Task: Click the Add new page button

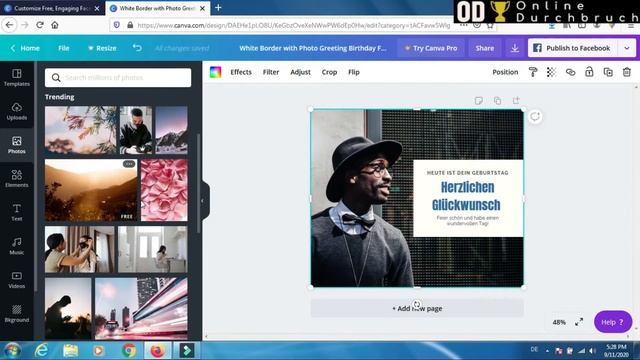Action: point(417,308)
